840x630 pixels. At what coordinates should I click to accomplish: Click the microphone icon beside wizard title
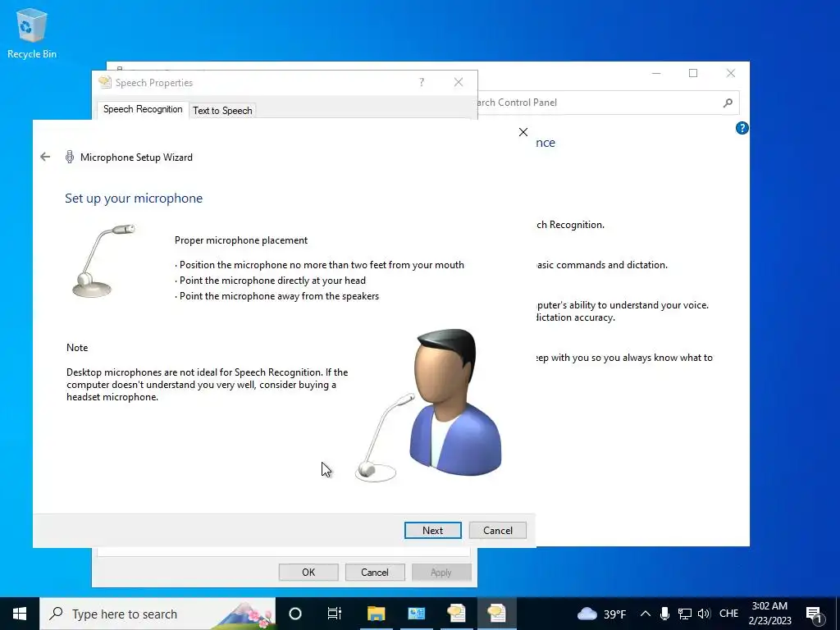pos(70,157)
